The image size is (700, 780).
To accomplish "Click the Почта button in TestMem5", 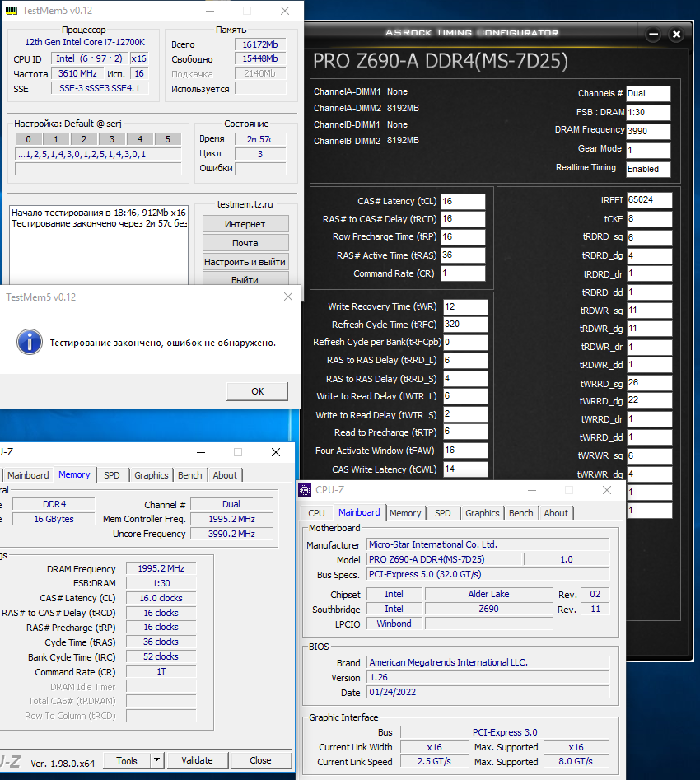I will [245, 243].
